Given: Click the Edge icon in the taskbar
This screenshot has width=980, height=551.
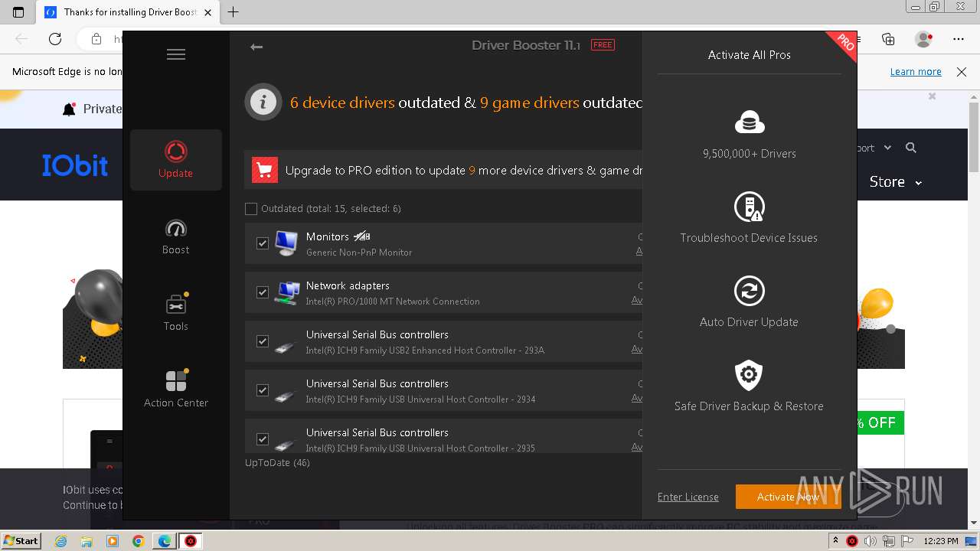Looking at the screenshot, I should click(165, 541).
